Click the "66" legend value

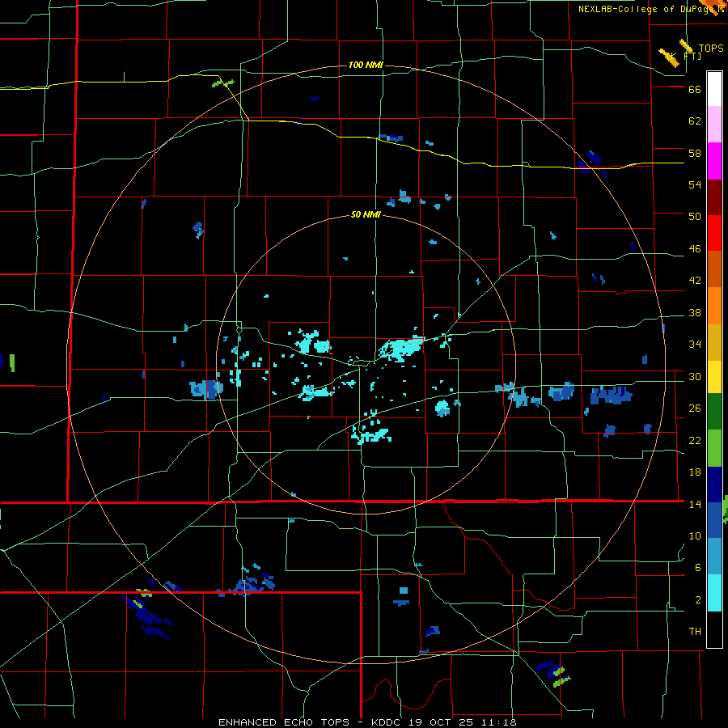(x=695, y=90)
